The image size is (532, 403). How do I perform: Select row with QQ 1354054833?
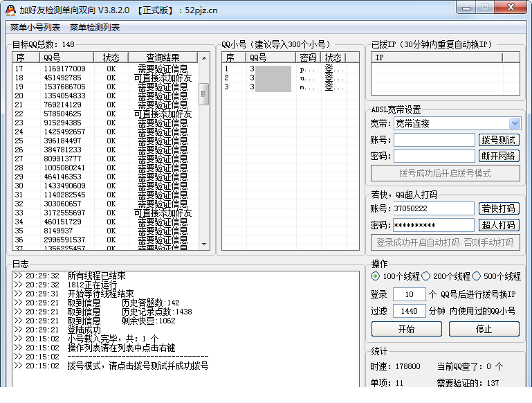coord(105,96)
